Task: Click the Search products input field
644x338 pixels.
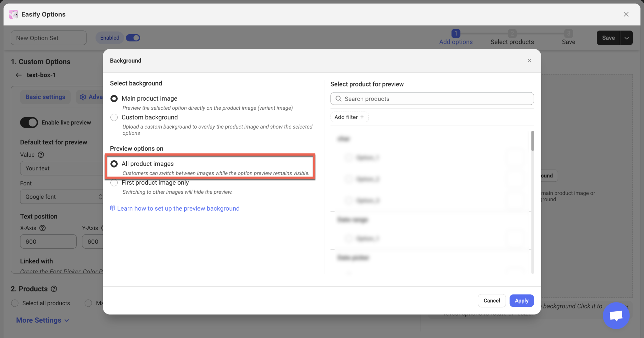Action: pyautogui.click(x=432, y=99)
